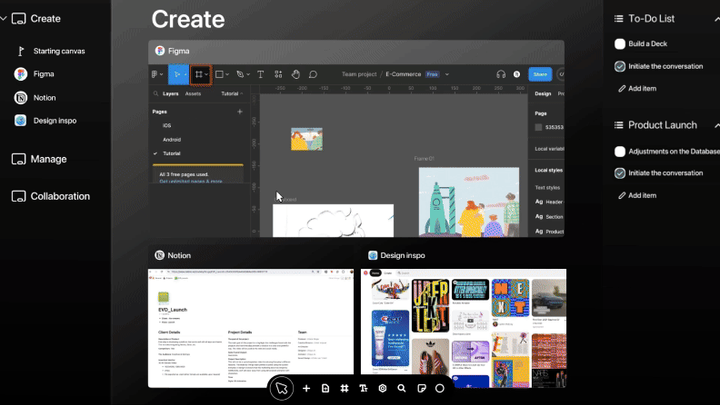Viewport: 720px width, 405px height.
Task: Open the Tutorial dropdown in Layers panel
Action: click(x=232, y=93)
